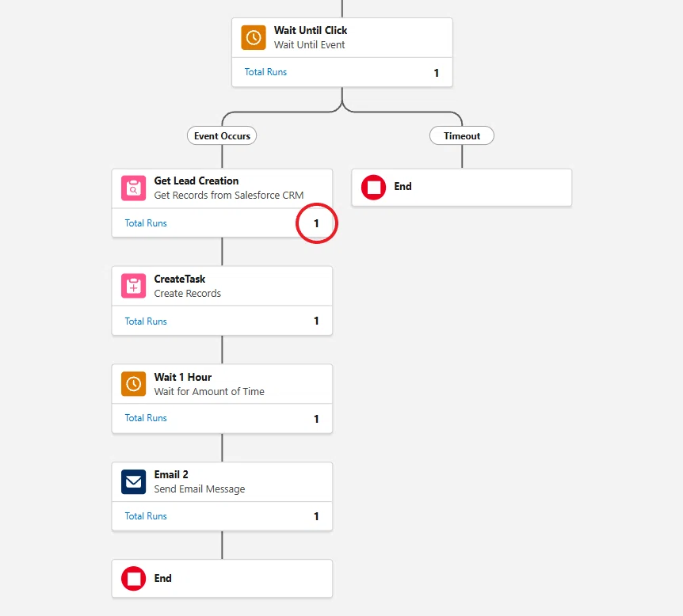This screenshot has width=683, height=616.
Task: Click the Email 2 envelope icon
Action: [133, 481]
